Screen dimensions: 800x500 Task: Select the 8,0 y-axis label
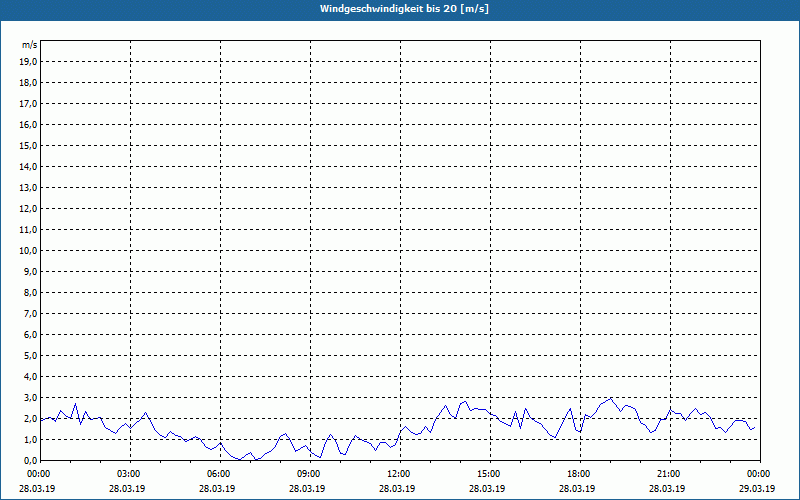coord(31,293)
